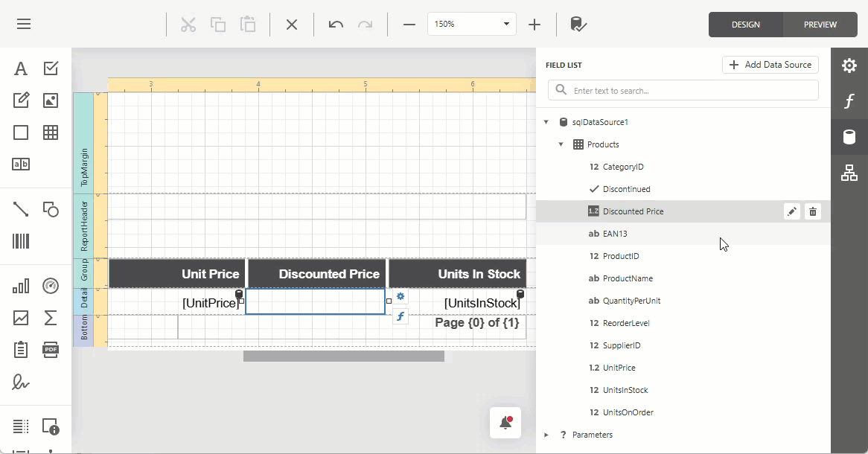Click the Delete X toolbar icon

tap(292, 25)
